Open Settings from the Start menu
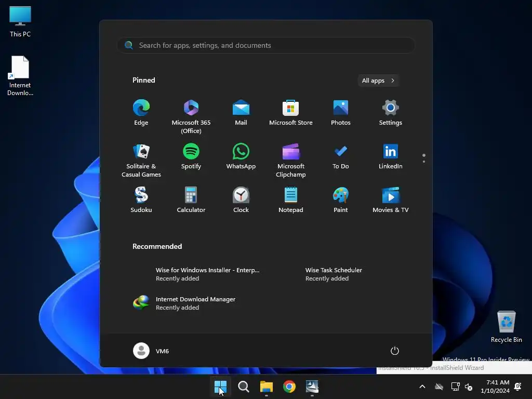This screenshot has width=532, height=399. [x=391, y=113]
